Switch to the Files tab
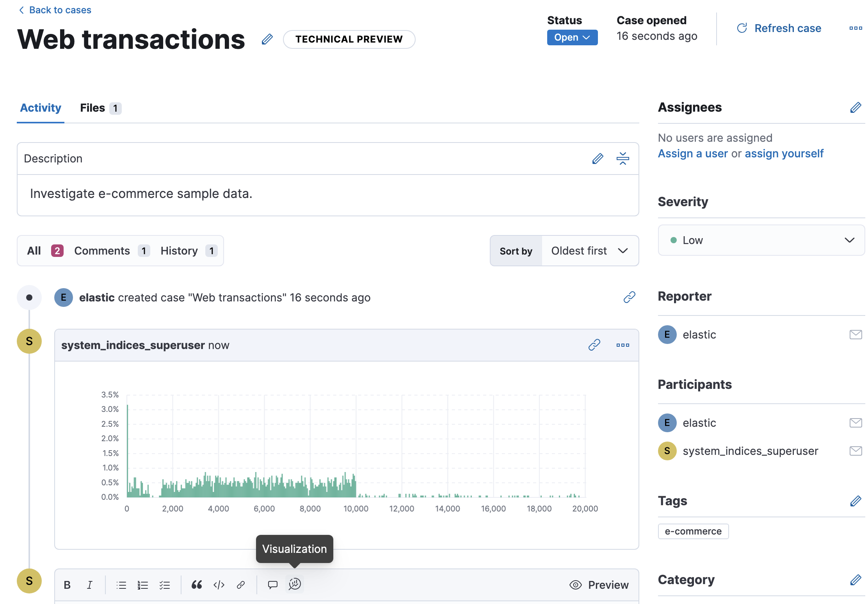 click(x=92, y=108)
